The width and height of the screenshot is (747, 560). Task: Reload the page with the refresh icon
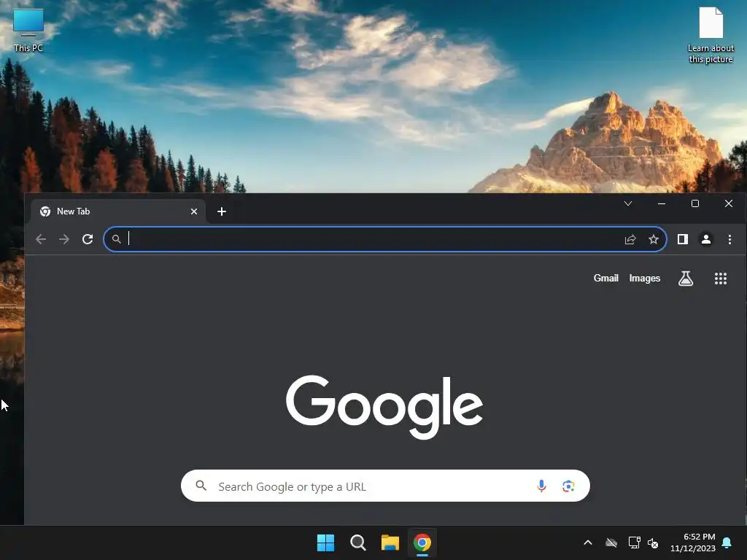pos(88,239)
